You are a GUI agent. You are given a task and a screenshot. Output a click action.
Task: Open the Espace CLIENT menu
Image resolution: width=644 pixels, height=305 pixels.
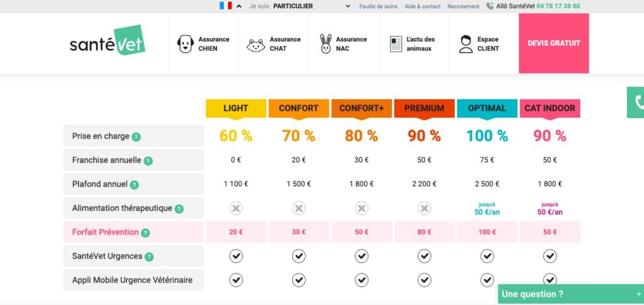(x=484, y=43)
